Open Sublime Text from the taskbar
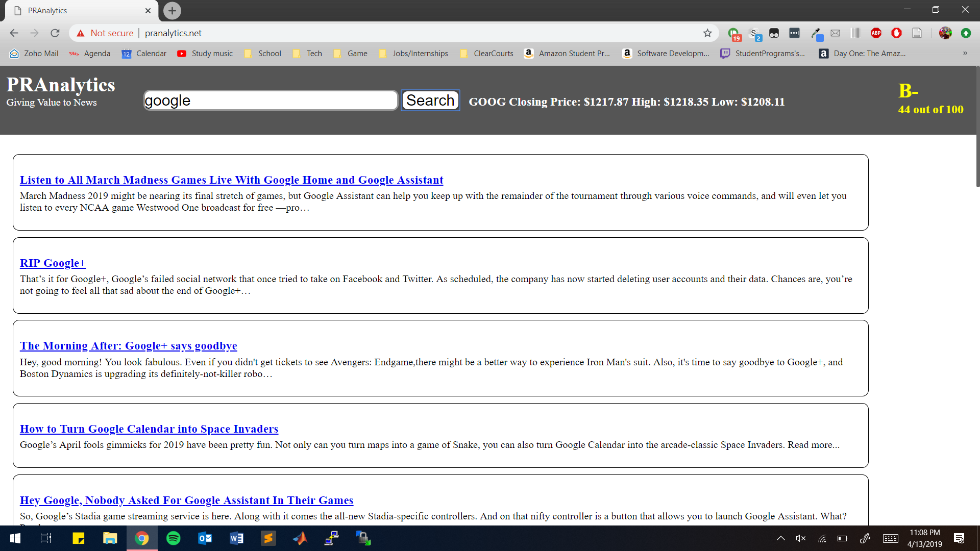 click(x=268, y=538)
